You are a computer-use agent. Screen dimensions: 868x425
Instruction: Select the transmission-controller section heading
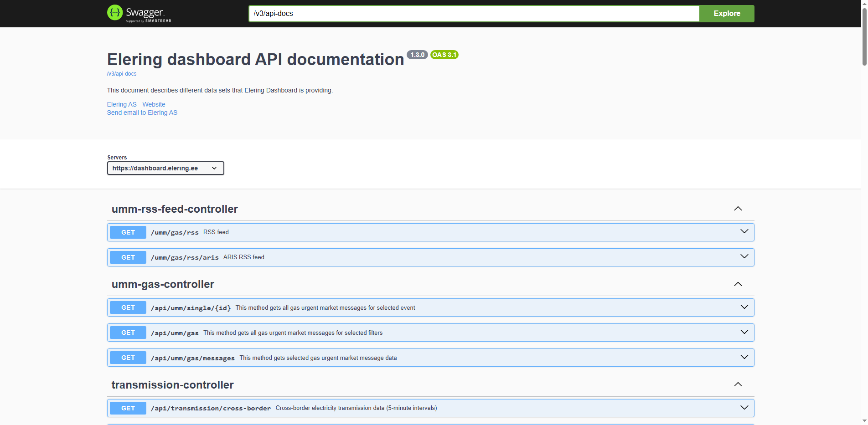172,384
